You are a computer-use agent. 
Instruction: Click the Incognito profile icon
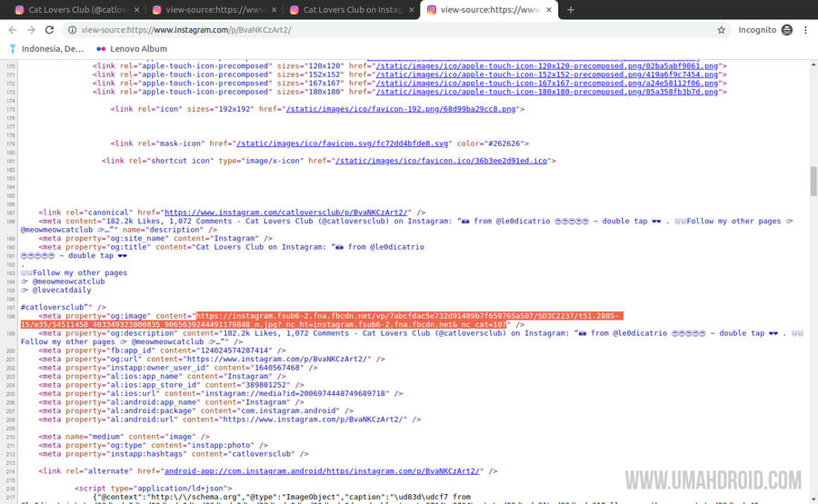click(786, 30)
